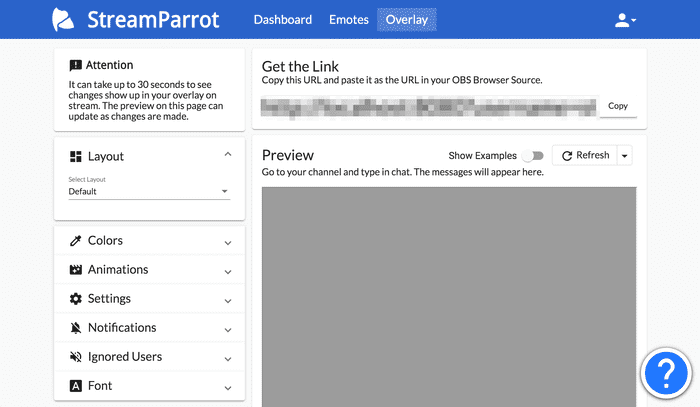Click the Notifications section label

[x=122, y=328]
